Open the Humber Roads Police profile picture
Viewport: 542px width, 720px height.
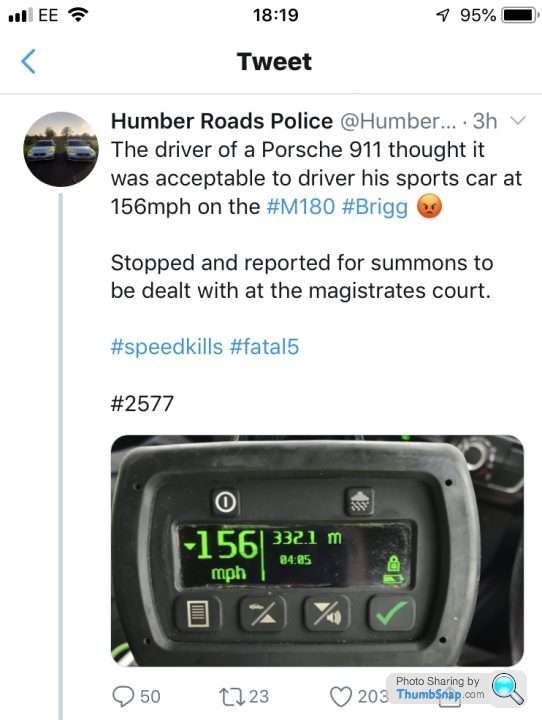click(x=61, y=149)
